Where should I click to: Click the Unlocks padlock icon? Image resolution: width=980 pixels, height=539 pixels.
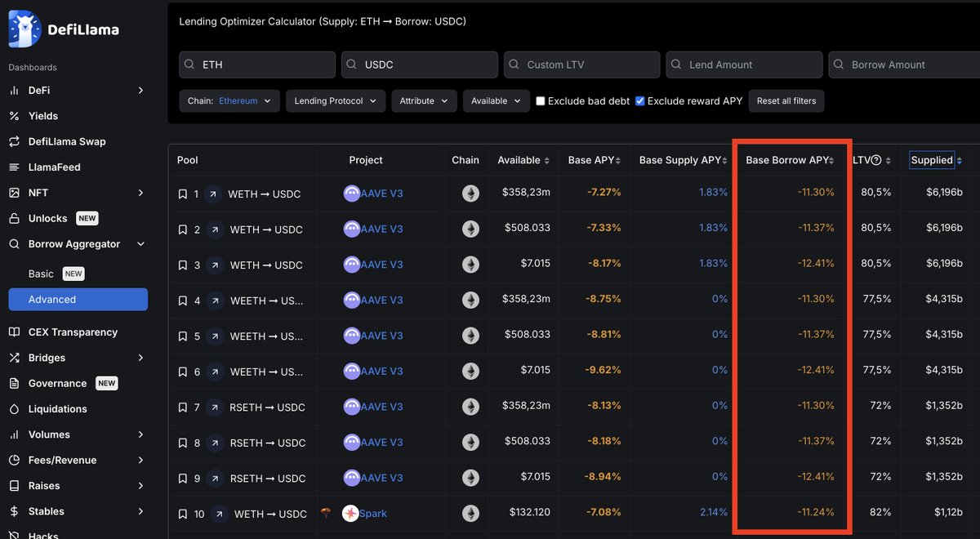coord(14,218)
